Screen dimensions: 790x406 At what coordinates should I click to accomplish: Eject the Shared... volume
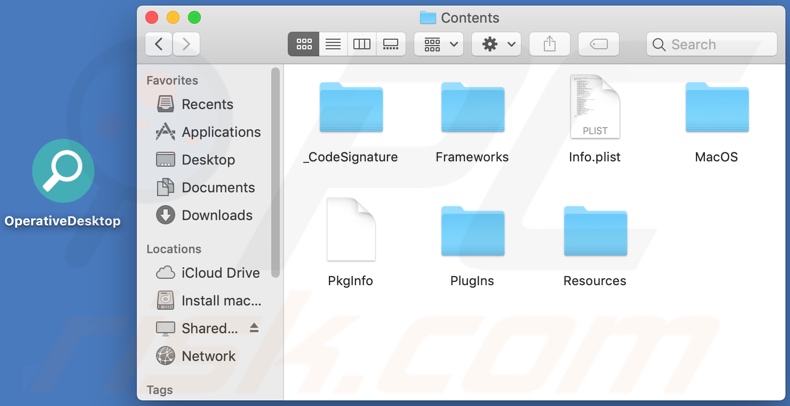coord(254,328)
